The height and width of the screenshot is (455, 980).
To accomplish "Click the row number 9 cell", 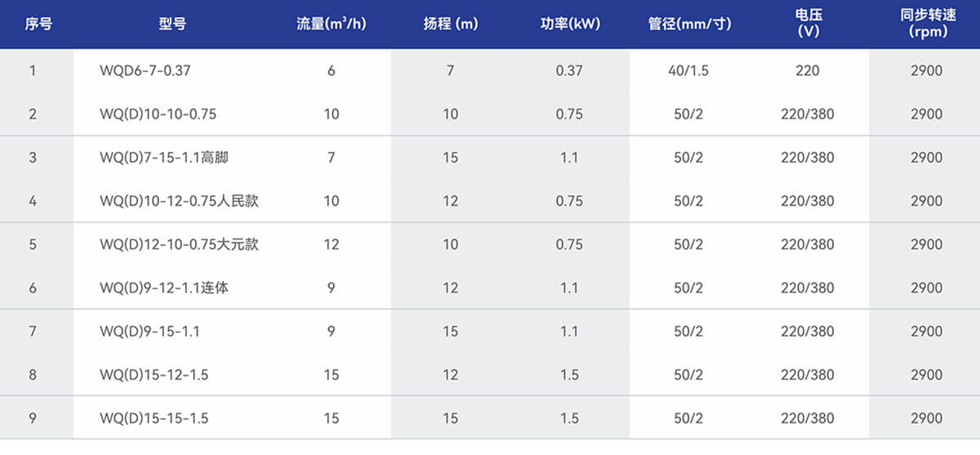I will pyautogui.click(x=33, y=418).
